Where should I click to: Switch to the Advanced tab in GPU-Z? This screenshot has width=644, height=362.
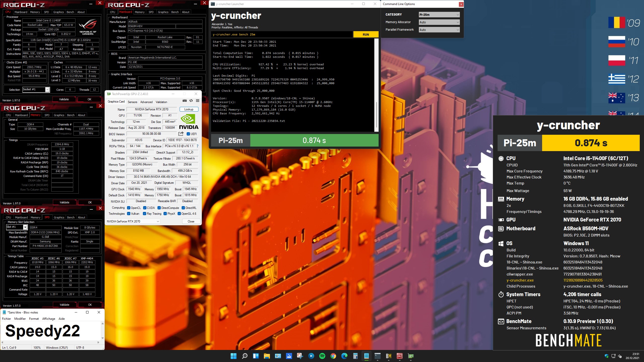pyautogui.click(x=146, y=102)
